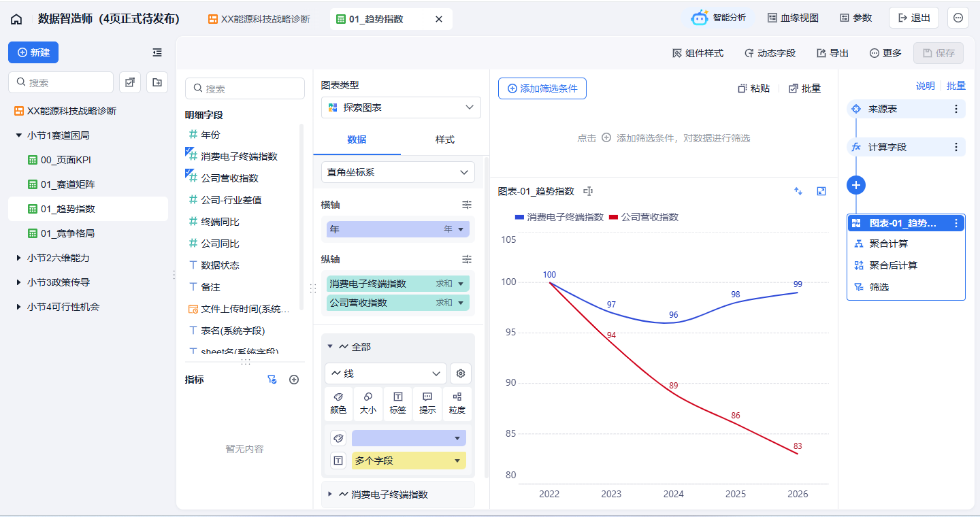
Task: Open 横轴 settings icon
Action: (x=467, y=205)
